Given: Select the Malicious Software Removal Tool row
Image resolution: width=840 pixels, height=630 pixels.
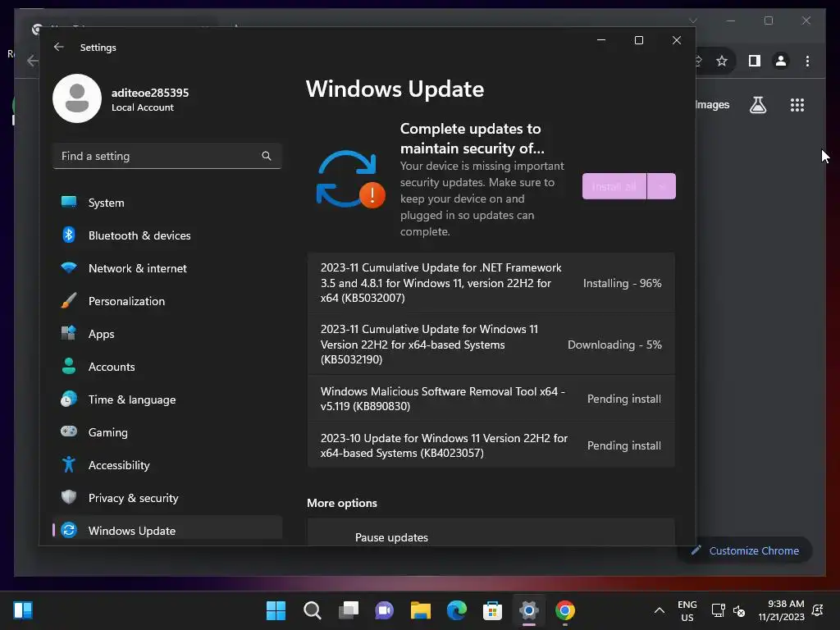Looking at the screenshot, I should coord(491,399).
